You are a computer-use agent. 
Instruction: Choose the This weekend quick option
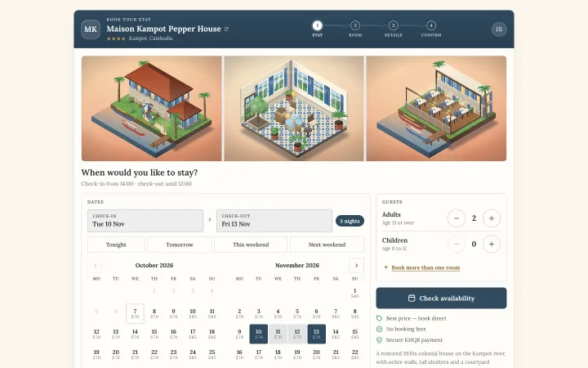point(251,245)
